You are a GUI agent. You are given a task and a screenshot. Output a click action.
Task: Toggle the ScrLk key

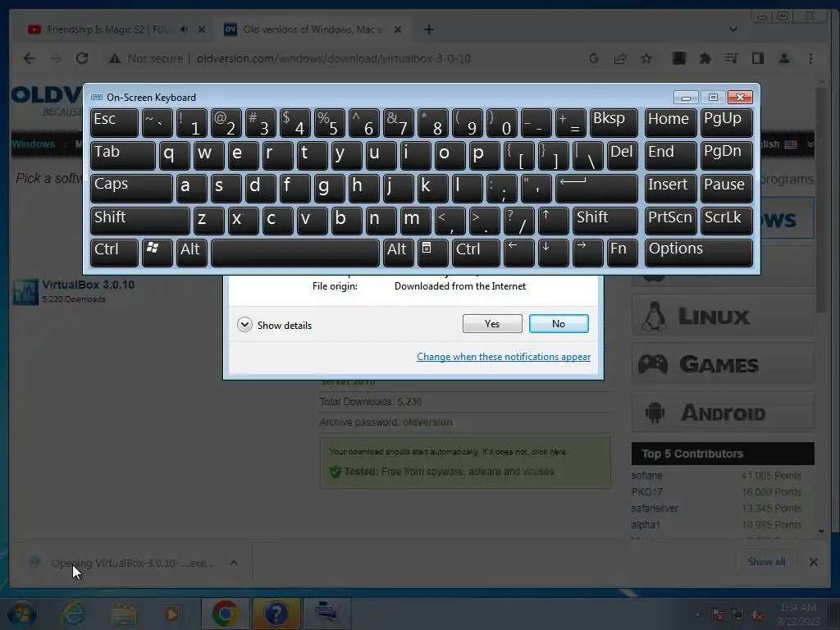tap(727, 221)
